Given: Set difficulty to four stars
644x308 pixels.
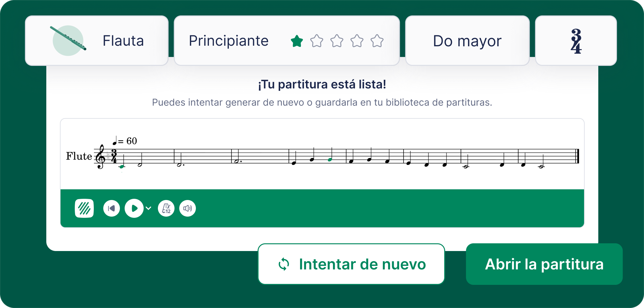Looking at the screenshot, I should tap(357, 41).
